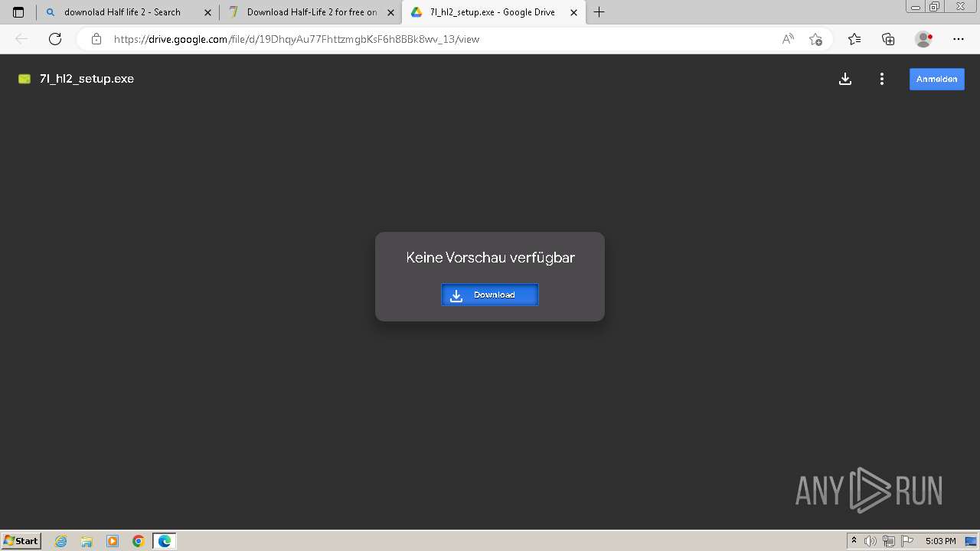Click the Microsoft Edge taskbar icon
Screen dimensions: 980x551
165,541
